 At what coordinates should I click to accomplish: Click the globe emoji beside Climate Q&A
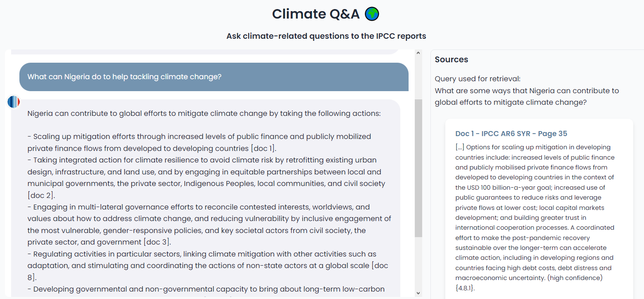tap(372, 14)
